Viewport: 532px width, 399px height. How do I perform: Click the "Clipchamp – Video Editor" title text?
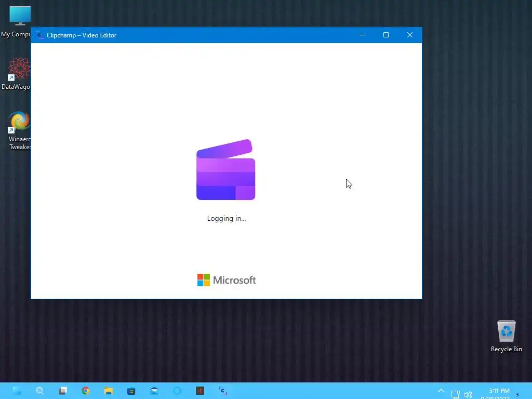82,35
